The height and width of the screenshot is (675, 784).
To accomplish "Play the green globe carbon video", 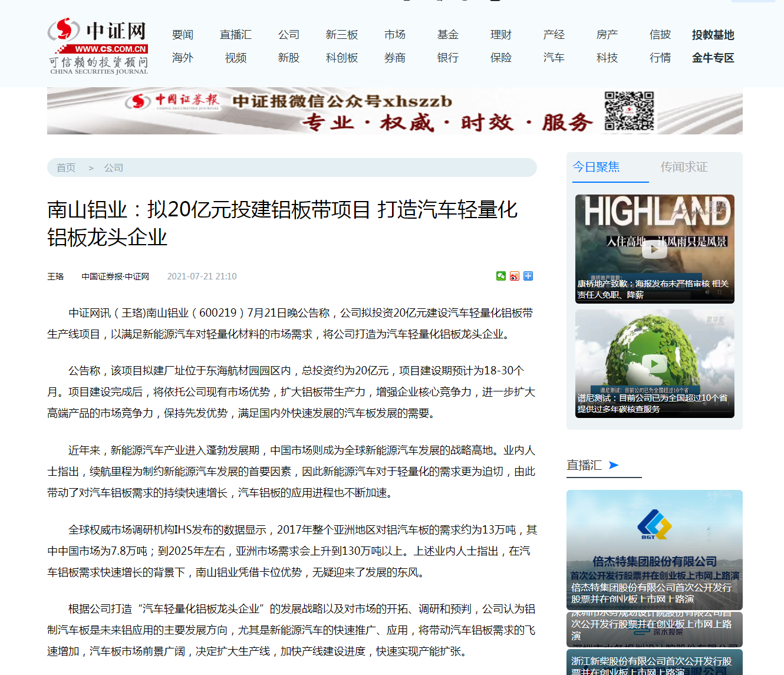I will pos(654,364).
